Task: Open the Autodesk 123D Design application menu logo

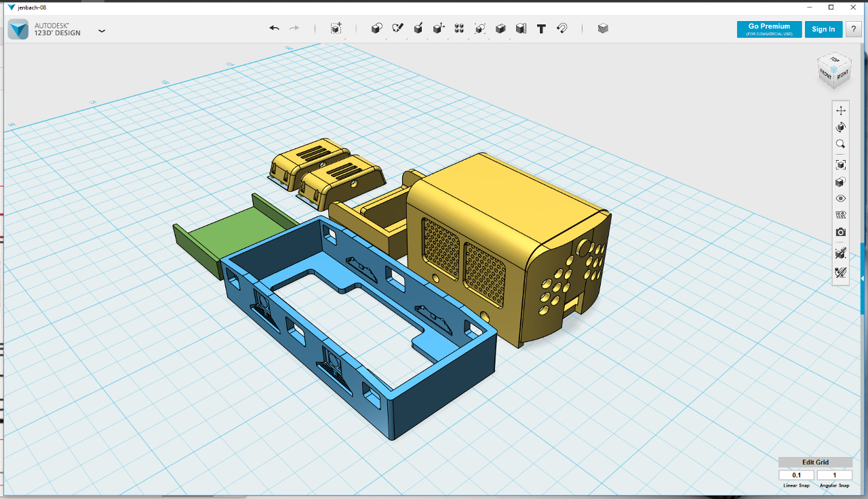Action: click(18, 29)
